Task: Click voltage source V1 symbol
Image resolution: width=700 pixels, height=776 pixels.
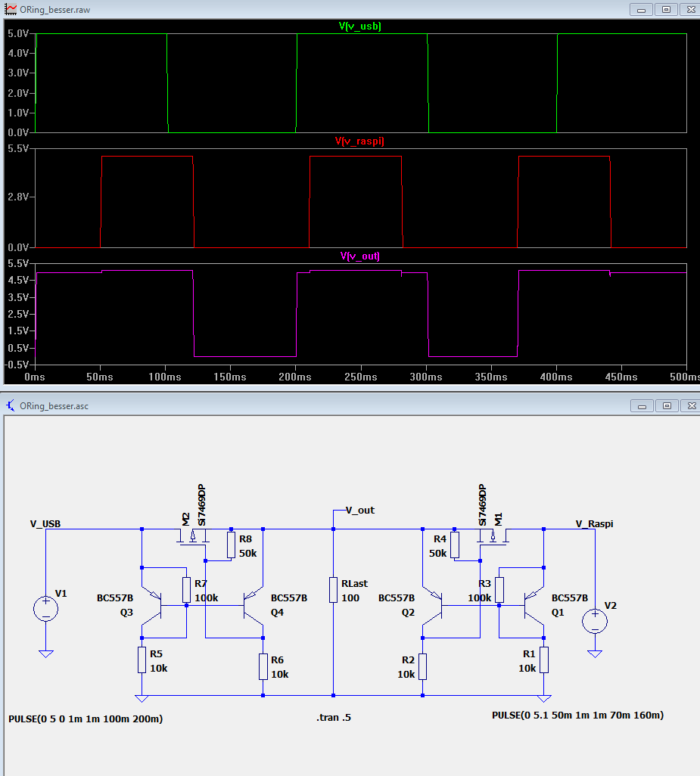Action: (x=45, y=609)
